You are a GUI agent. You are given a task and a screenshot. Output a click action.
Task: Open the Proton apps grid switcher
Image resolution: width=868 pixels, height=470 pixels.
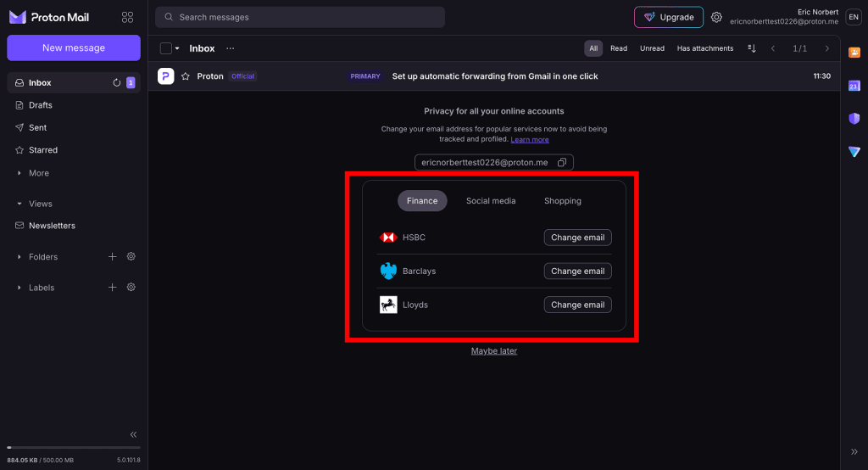pyautogui.click(x=127, y=17)
